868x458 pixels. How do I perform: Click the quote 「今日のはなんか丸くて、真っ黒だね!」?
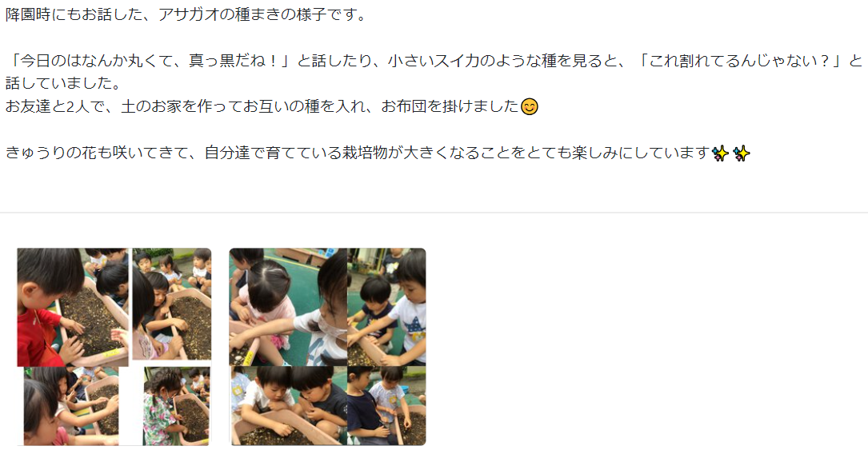pyautogui.click(x=151, y=60)
